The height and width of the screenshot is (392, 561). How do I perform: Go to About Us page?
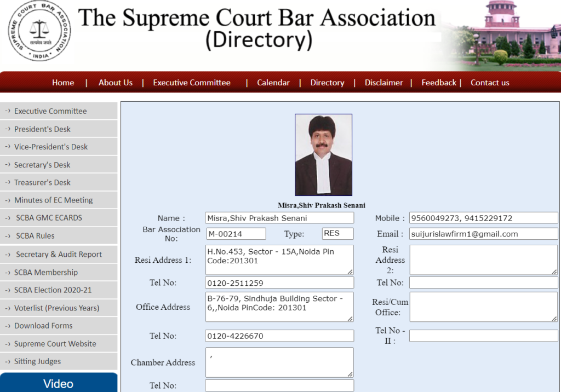point(116,83)
